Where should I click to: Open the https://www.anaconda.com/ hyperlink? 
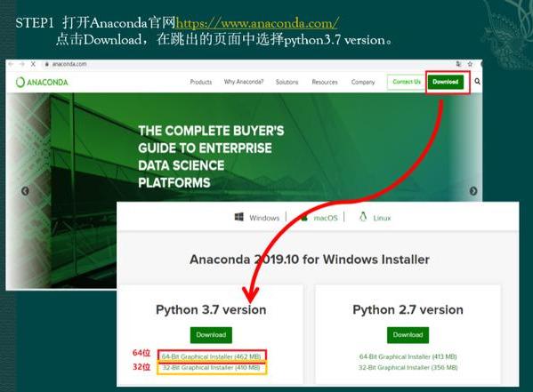coord(257,23)
